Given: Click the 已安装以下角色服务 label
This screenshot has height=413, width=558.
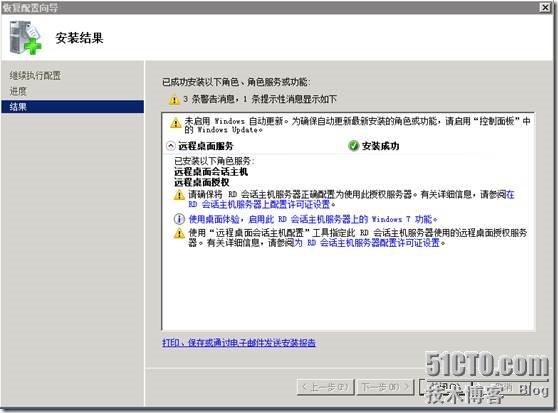Looking at the screenshot, I should pyautogui.click(x=215, y=161).
